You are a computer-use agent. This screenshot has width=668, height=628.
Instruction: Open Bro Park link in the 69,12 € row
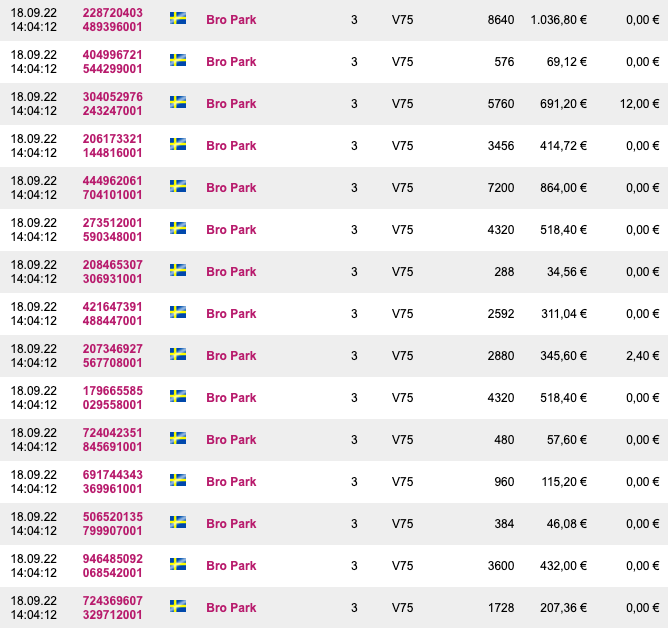(x=231, y=62)
